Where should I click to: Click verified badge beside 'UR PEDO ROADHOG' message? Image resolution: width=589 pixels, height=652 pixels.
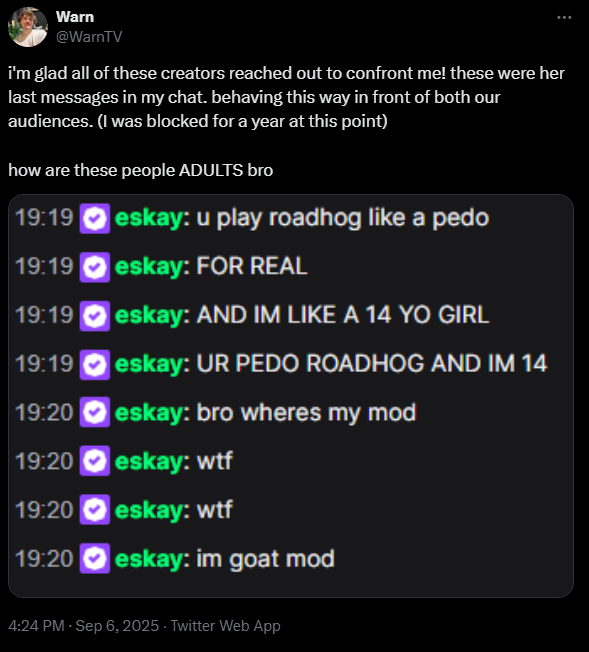pos(95,365)
